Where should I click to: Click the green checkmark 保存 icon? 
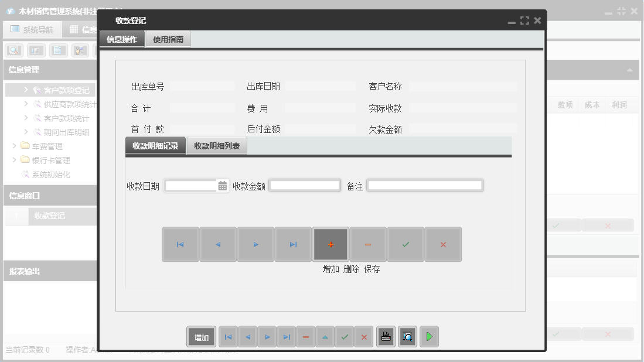tap(406, 244)
